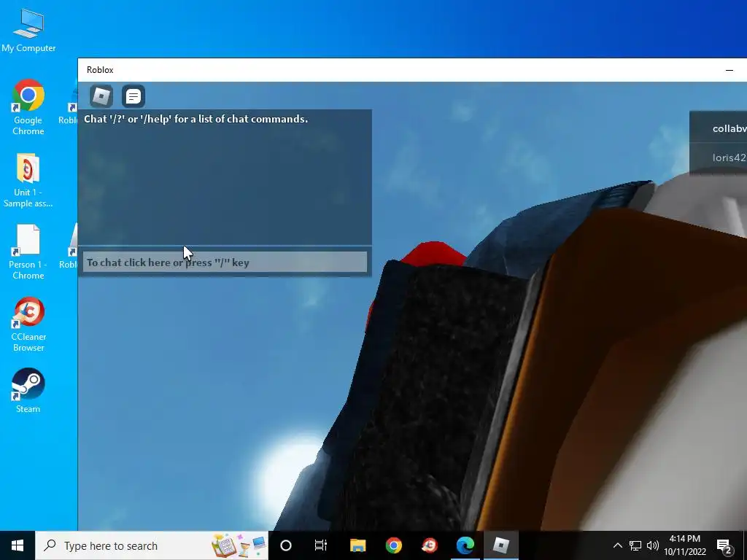This screenshot has width=747, height=560.
Task: Open My Computer desktop icon
Action: (x=28, y=31)
